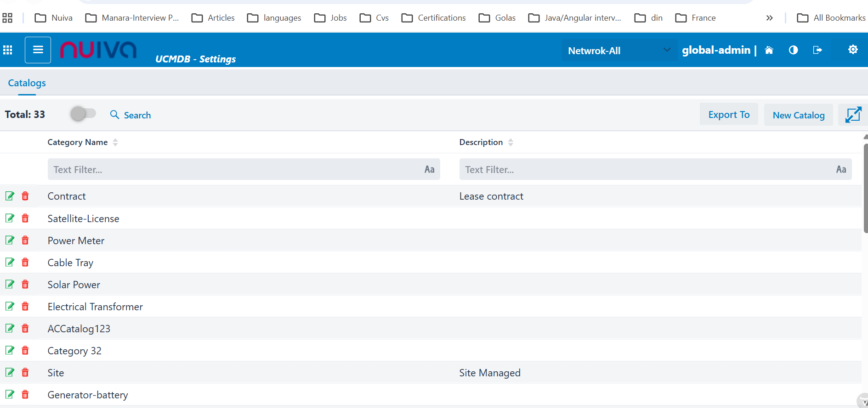
Task: Delete the Solar Power catalog row
Action: (x=25, y=285)
